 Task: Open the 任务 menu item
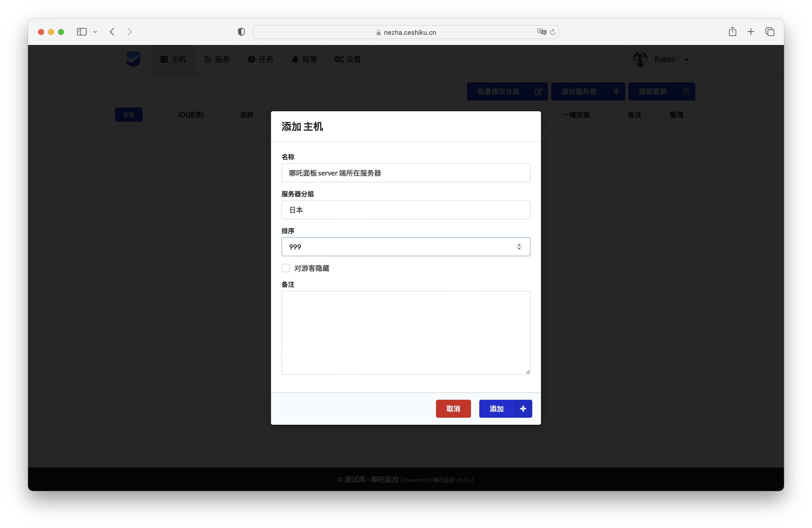click(x=261, y=59)
